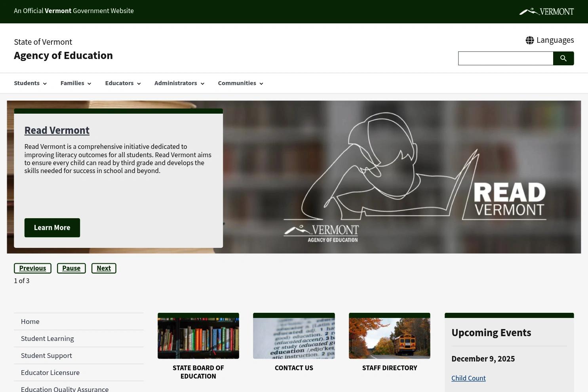Open the Contact Us dictionary thumbnail
Image resolution: width=588 pixels, height=392 pixels.
(294, 336)
